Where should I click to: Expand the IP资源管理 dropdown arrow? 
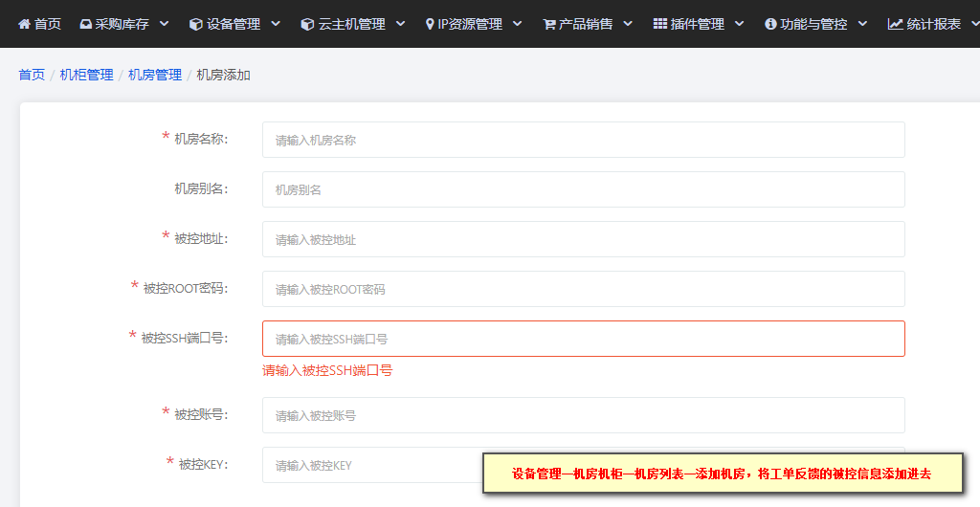click(518, 24)
